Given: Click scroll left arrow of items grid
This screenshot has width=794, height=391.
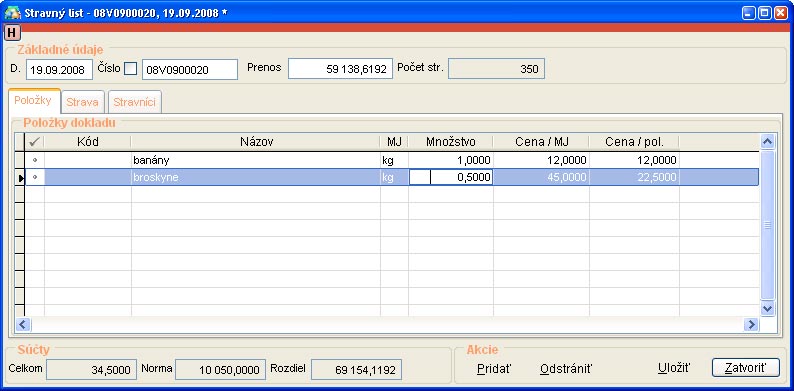Looking at the screenshot, I should pos(23,324).
